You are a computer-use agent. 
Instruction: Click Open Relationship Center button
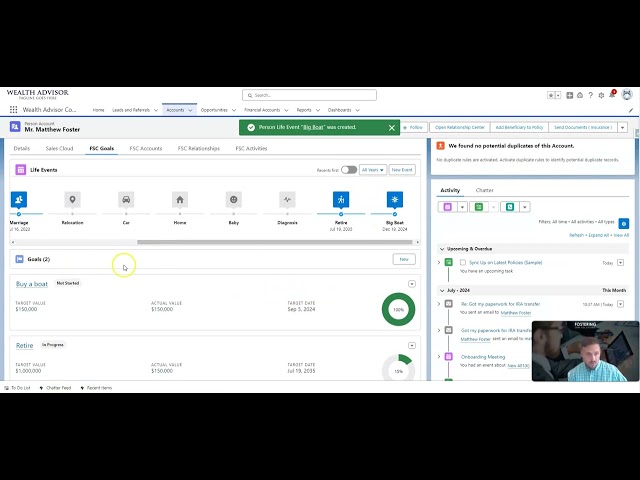[460, 127]
